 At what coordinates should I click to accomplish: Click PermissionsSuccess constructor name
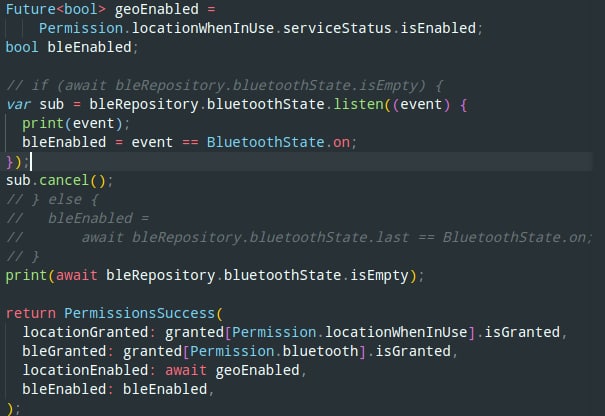[x=139, y=313]
